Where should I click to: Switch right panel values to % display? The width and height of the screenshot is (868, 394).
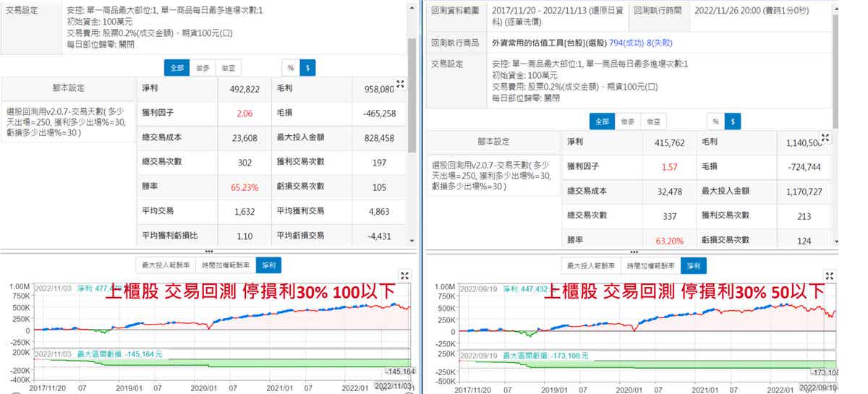point(715,121)
